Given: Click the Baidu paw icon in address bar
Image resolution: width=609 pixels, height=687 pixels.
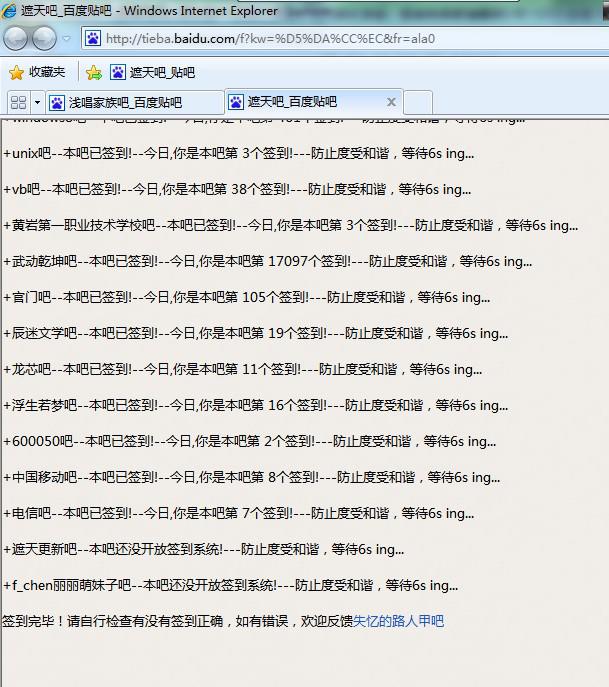Looking at the screenshot, I should pyautogui.click(x=93, y=39).
